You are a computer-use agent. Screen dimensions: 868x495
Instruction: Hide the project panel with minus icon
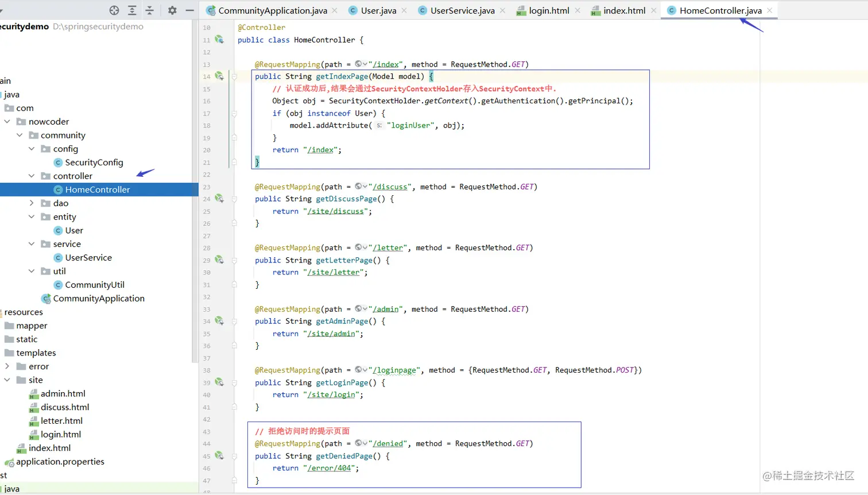pyautogui.click(x=189, y=10)
